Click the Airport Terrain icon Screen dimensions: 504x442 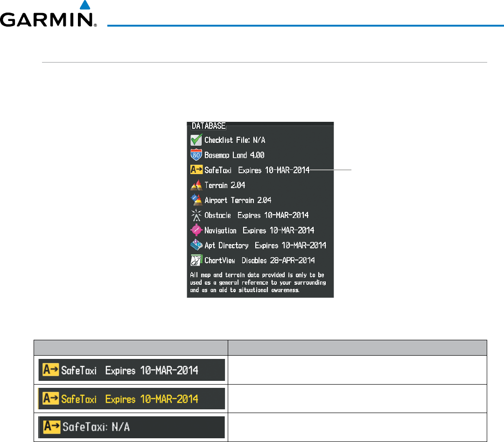click(x=196, y=200)
